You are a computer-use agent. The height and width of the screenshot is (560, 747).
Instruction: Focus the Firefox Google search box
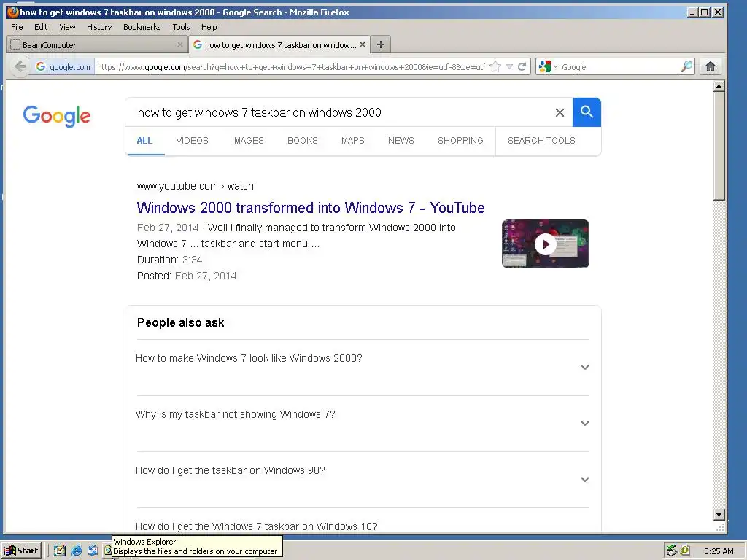point(619,66)
